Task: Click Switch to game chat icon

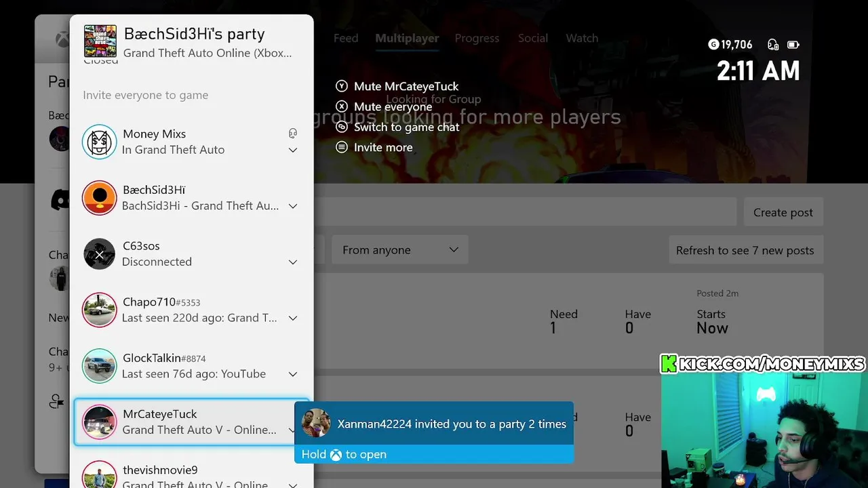Action: 341,127
